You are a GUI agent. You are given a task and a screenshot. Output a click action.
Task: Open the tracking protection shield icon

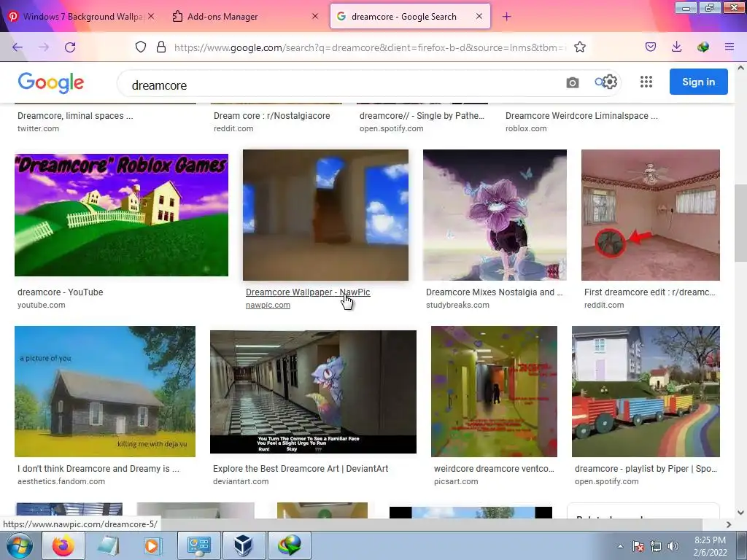[141, 47]
